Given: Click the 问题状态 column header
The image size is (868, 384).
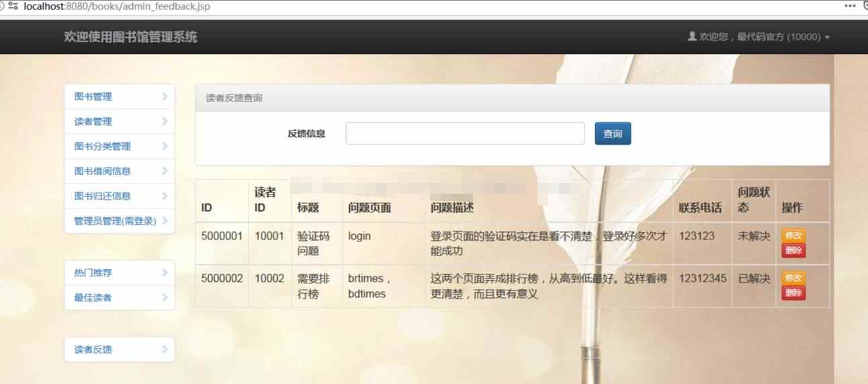Looking at the screenshot, I should point(754,200).
